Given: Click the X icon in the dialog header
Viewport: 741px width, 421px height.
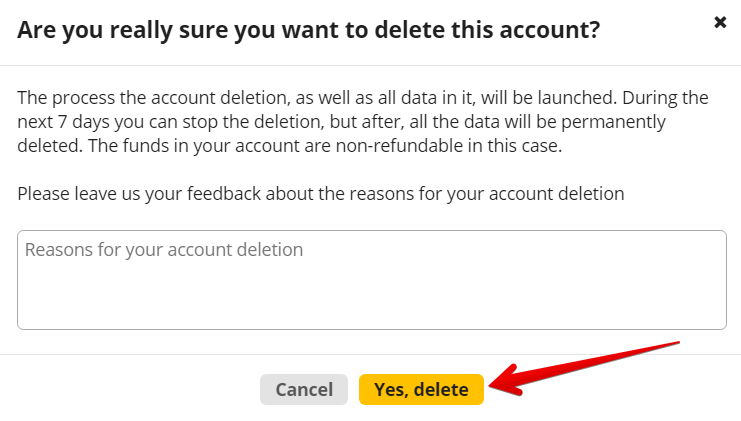Looking at the screenshot, I should 720,22.
